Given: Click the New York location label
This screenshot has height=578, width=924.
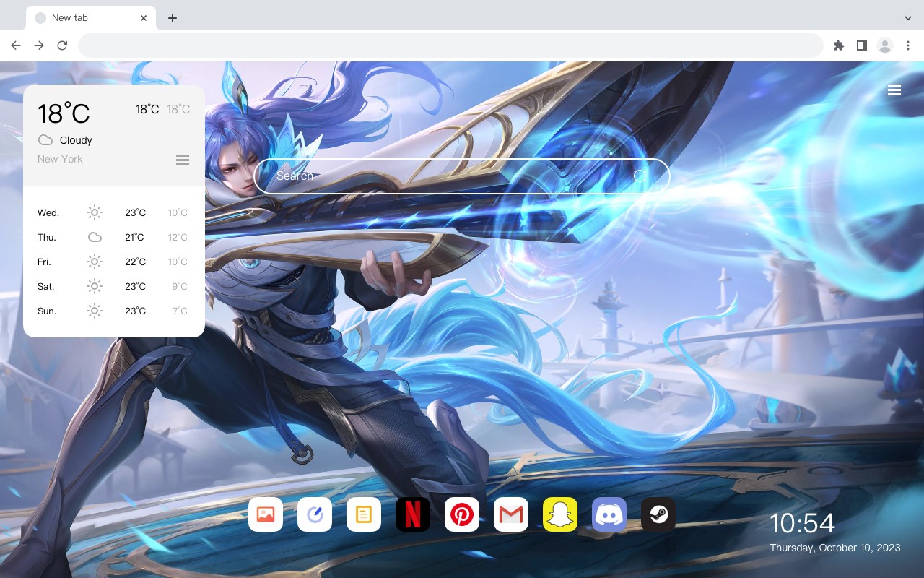Looking at the screenshot, I should [60, 159].
